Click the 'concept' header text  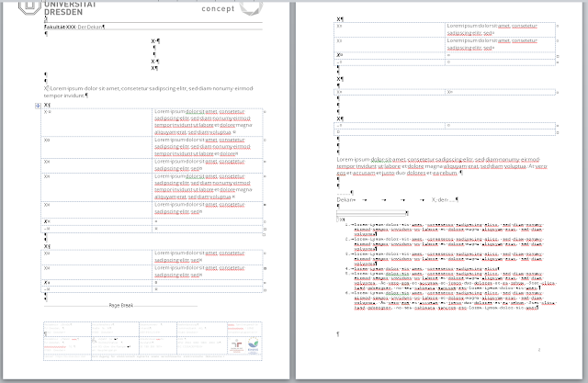coord(218,8)
